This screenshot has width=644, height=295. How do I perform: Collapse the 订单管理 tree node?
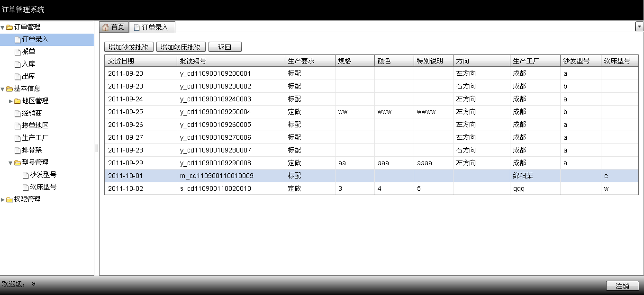pyautogui.click(x=3, y=27)
